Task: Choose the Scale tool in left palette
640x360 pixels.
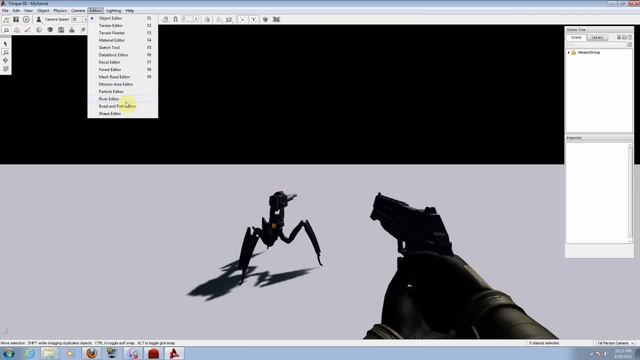Action: click(x=5, y=69)
